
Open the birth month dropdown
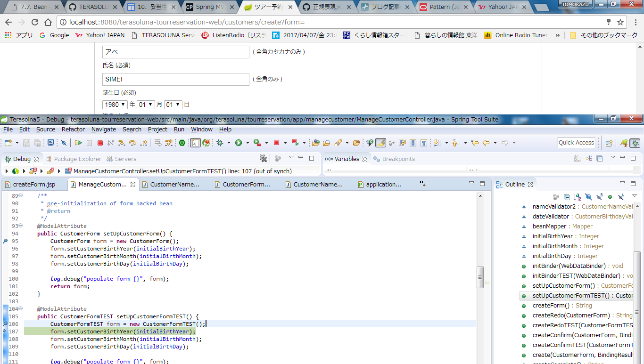pos(146,105)
